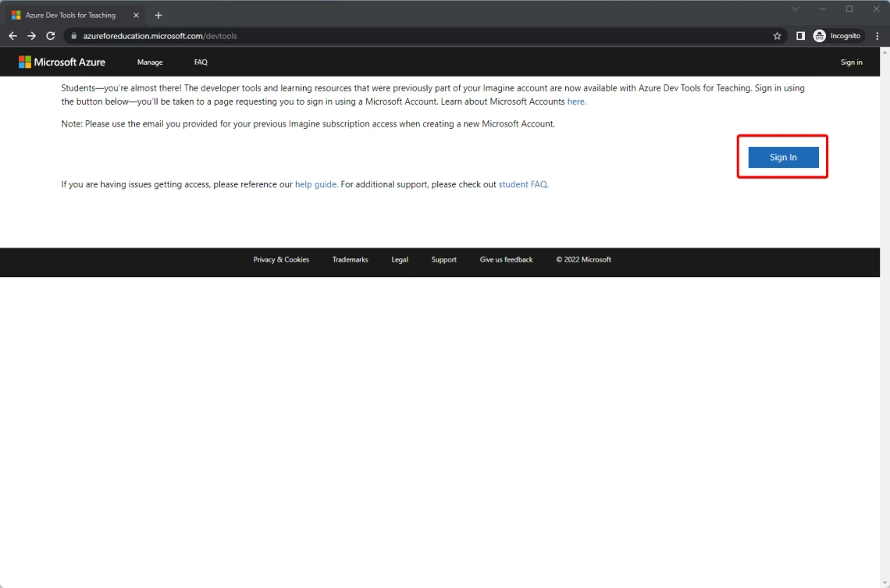Follow the 'here.' Microsoft Accounts link

(577, 102)
